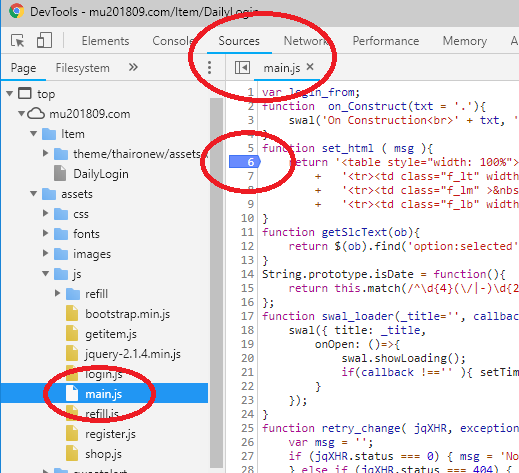This screenshot has height=473, width=519.
Task: Expand the images folder arrow
Action: click(x=46, y=254)
